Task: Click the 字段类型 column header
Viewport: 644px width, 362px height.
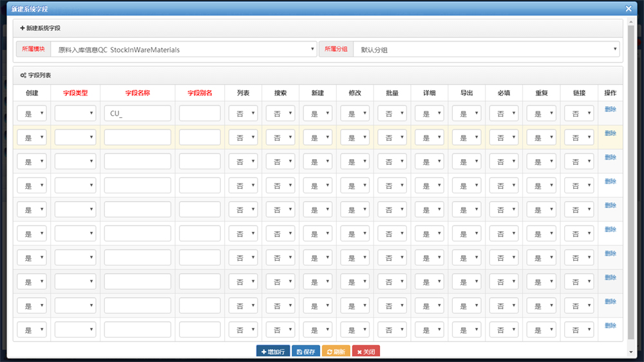Action: [75, 93]
